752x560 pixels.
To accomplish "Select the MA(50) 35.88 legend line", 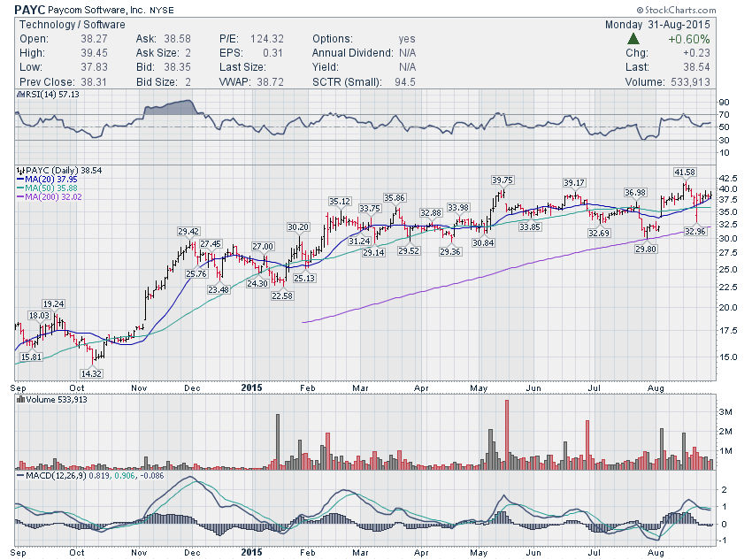I will [47, 188].
